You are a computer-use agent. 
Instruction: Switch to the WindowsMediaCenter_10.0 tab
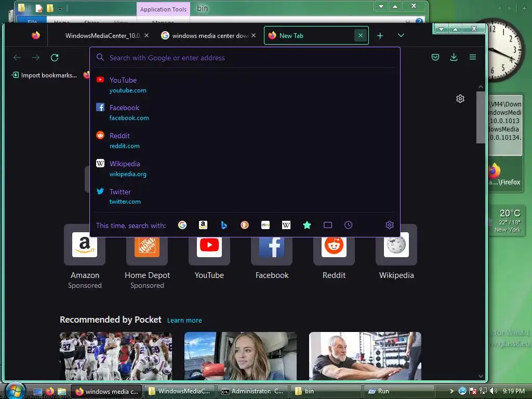tap(102, 36)
